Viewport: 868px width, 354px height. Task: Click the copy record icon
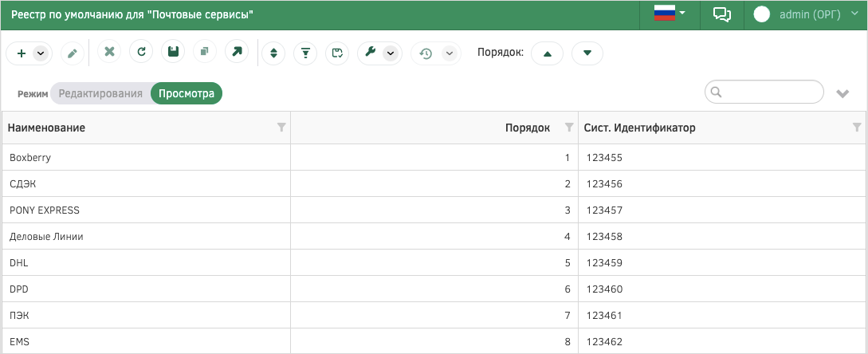(205, 52)
